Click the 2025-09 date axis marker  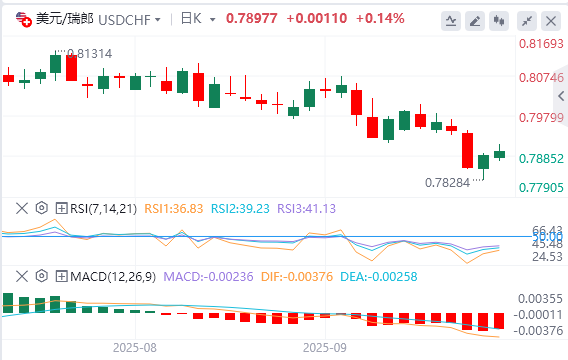(x=325, y=348)
